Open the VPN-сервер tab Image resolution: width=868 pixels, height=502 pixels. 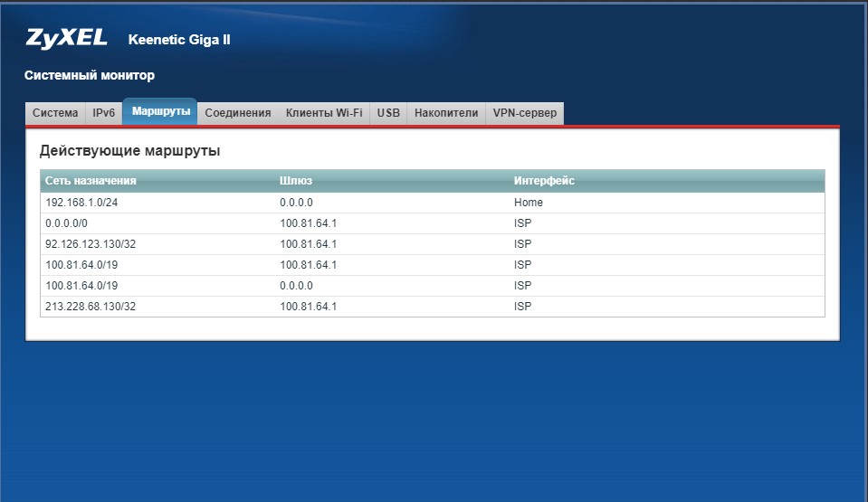point(525,113)
